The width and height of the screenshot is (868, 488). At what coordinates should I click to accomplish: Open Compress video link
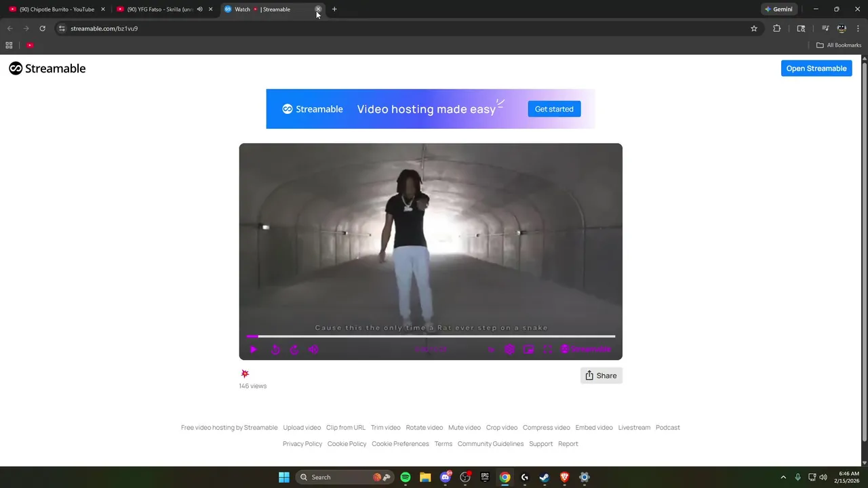pos(547,428)
